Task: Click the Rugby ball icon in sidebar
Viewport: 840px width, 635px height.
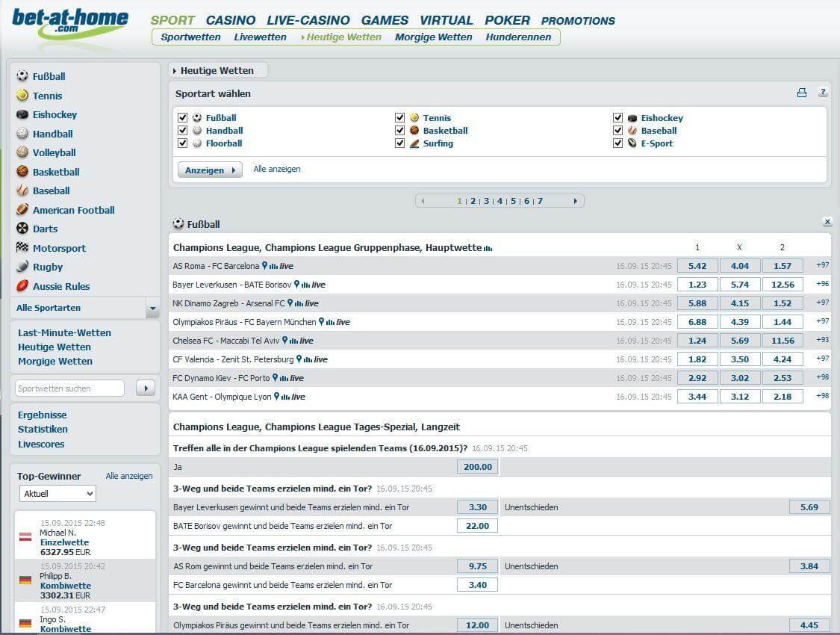Action: pyautogui.click(x=22, y=266)
